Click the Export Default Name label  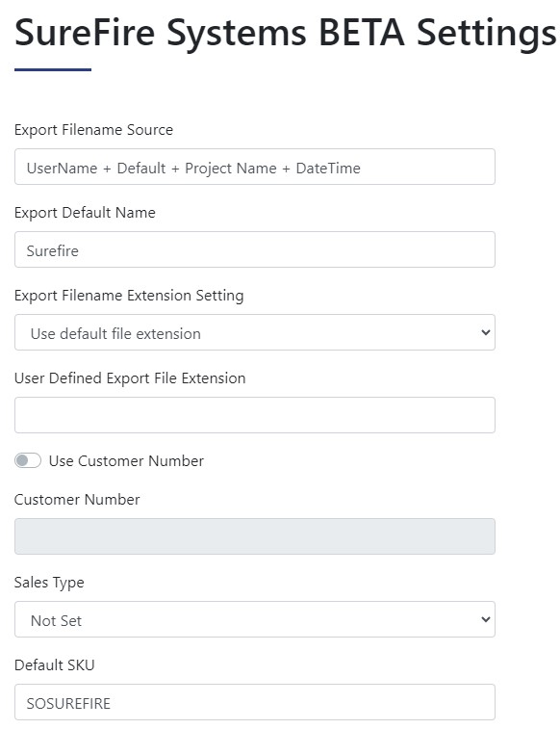pyautogui.click(x=85, y=213)
